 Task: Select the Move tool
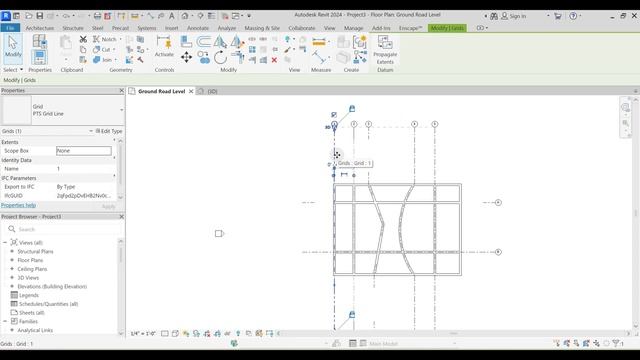click(186, 57)
